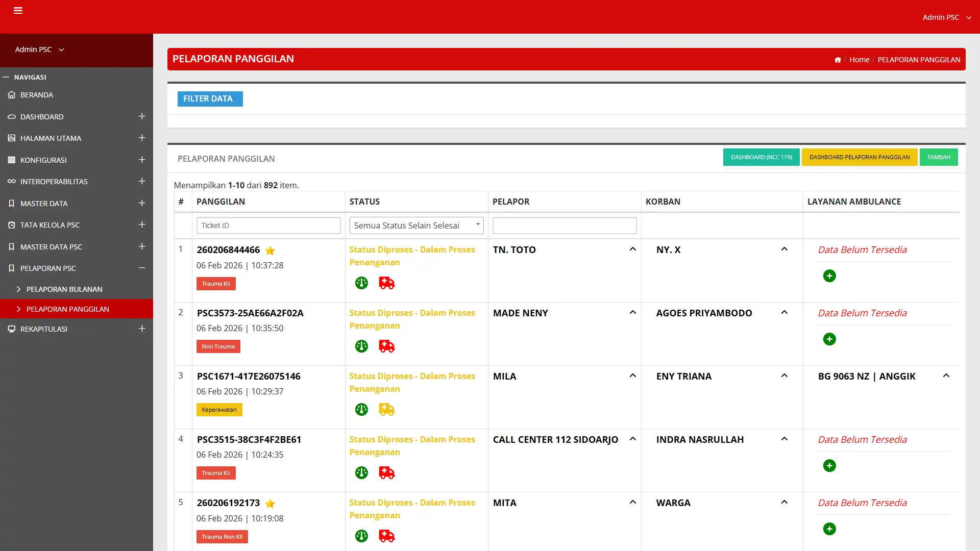The width and height of the screenshot is (980, 551).
Task: Click the green plus icon for the TN. TOTO row
Action: coord(829,276)
